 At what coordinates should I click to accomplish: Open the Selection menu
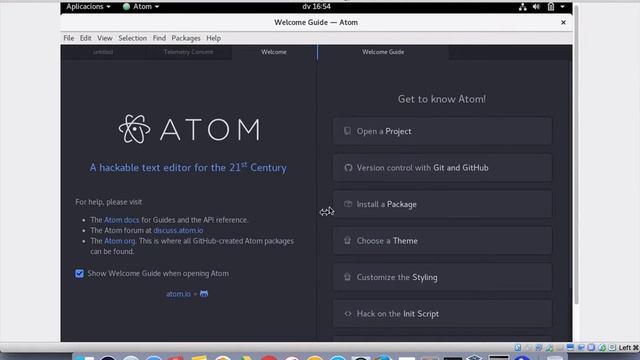point(132,38)
